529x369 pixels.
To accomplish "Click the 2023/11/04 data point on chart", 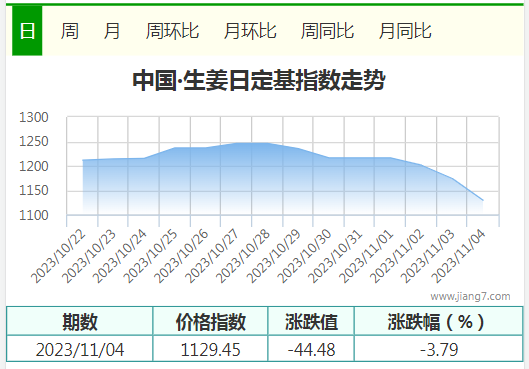I will pyautogui.click(x=483, y=200).
